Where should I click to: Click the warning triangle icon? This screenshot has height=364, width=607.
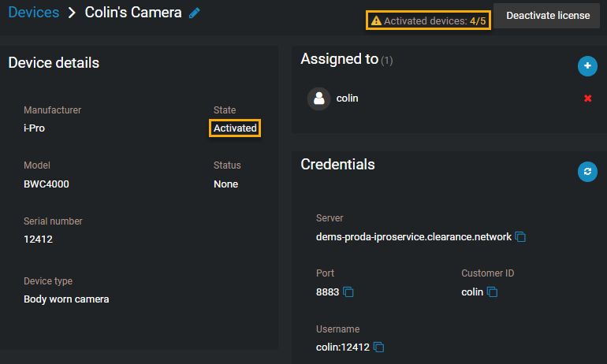tap(376, 20)
